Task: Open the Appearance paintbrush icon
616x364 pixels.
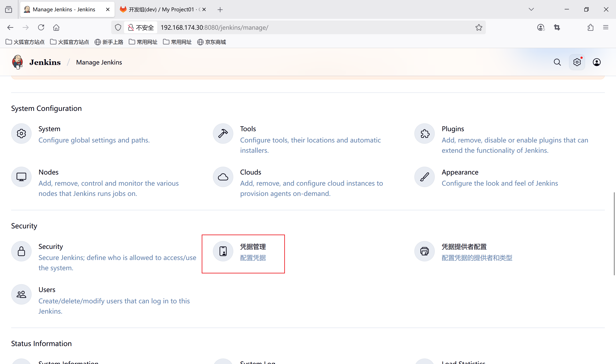Action: tap(425, 177)
